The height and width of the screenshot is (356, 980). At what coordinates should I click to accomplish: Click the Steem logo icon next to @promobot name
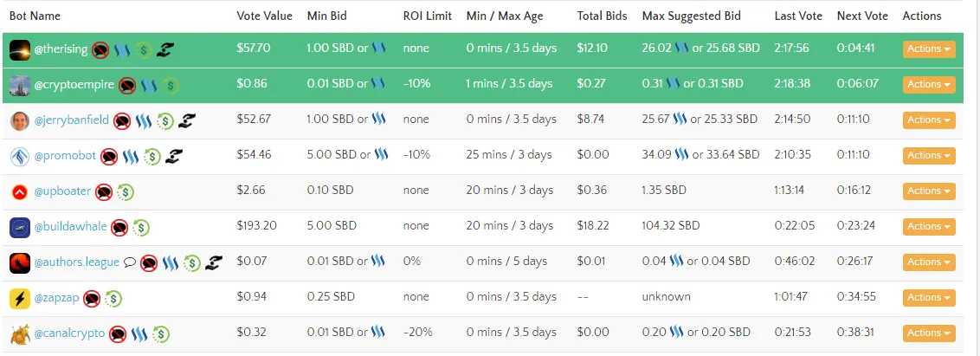click(131, 156)
